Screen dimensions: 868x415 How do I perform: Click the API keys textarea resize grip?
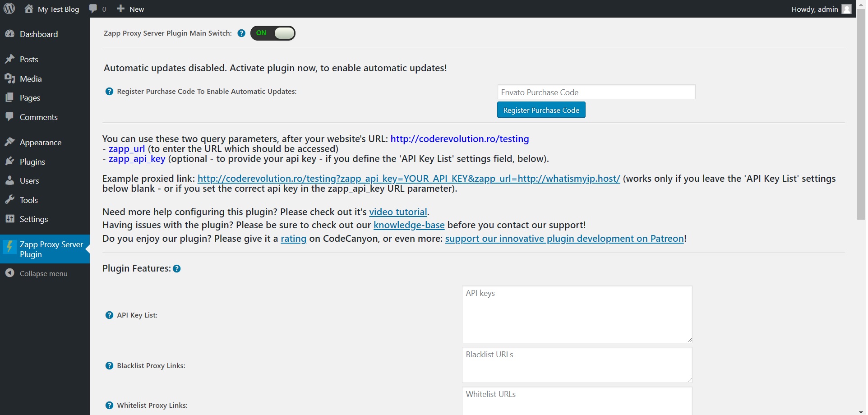click(x=689, y=340)
